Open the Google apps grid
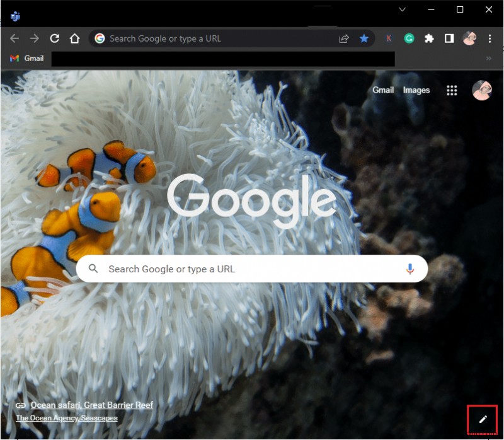This screenshot has width=504, height=440. point(452,90)
